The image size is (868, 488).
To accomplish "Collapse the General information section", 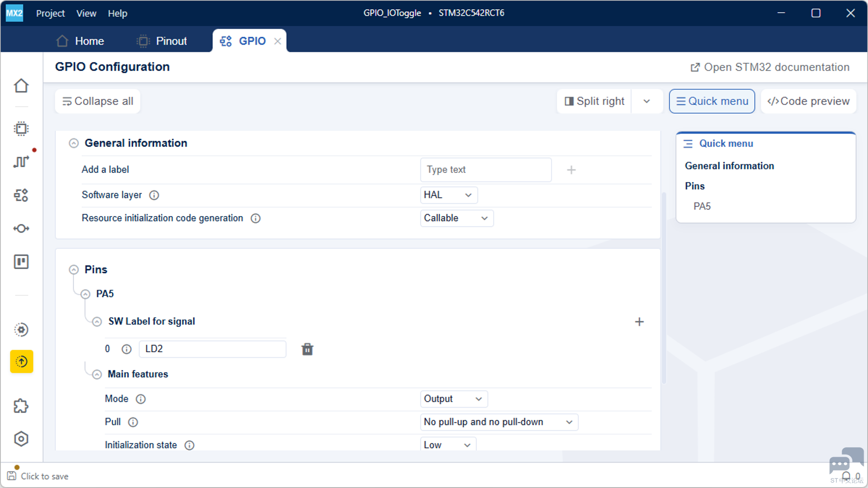I will [x=73, y=143].
